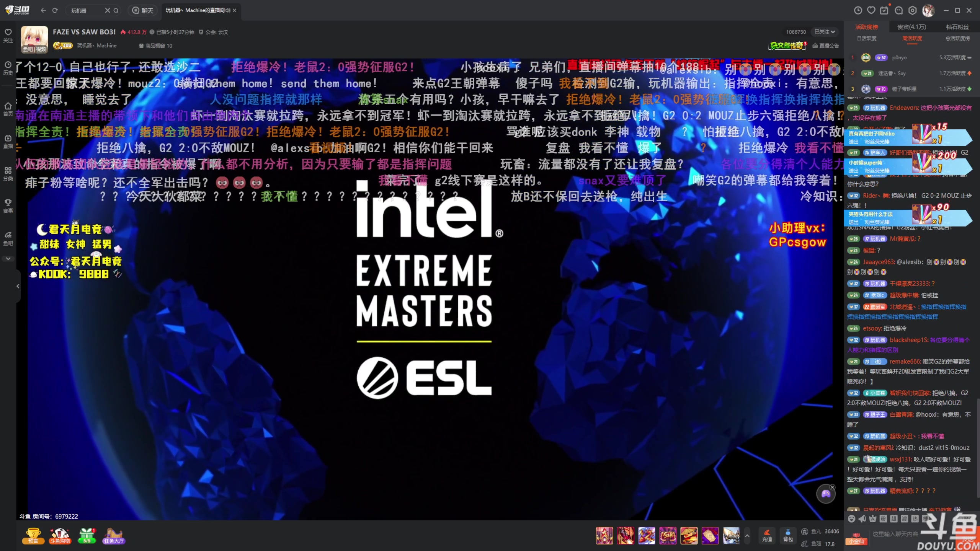This screenshot has width=980, height=551.
Task: Click the 充值 recharge button
Action: click(x=767, y=535)
